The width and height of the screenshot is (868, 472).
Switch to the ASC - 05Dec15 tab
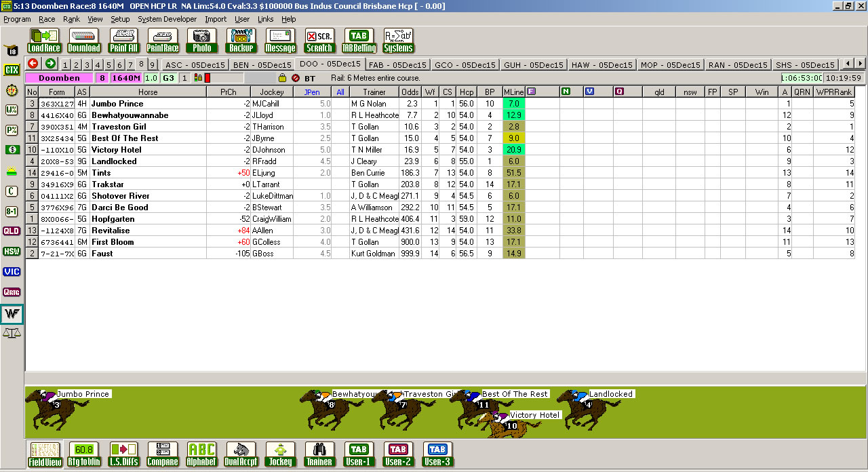(195, 65)
